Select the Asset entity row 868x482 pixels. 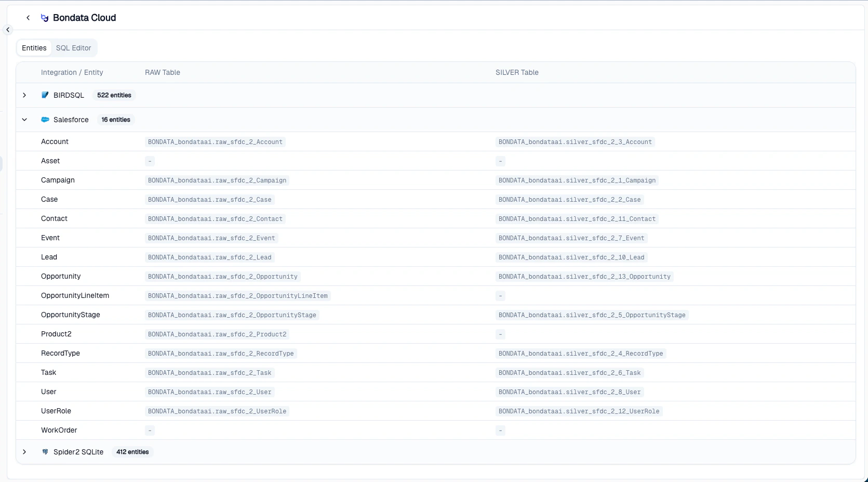coord(436,161)
